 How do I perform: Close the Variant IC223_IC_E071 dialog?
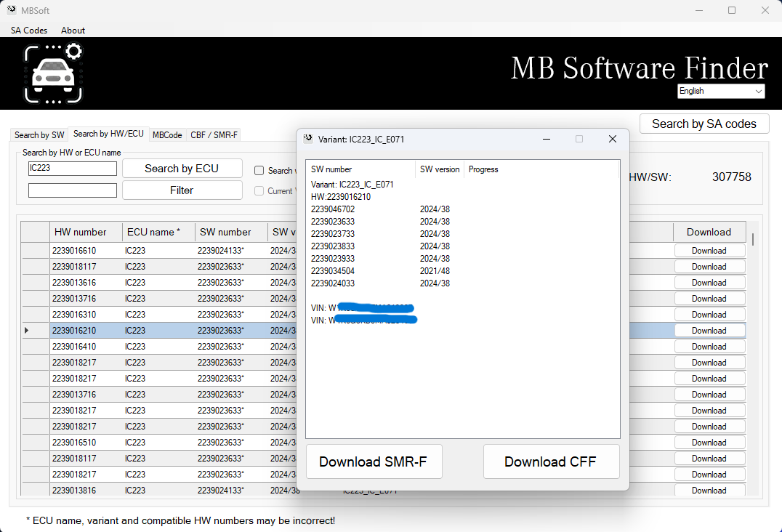click(x=612, y=139)
